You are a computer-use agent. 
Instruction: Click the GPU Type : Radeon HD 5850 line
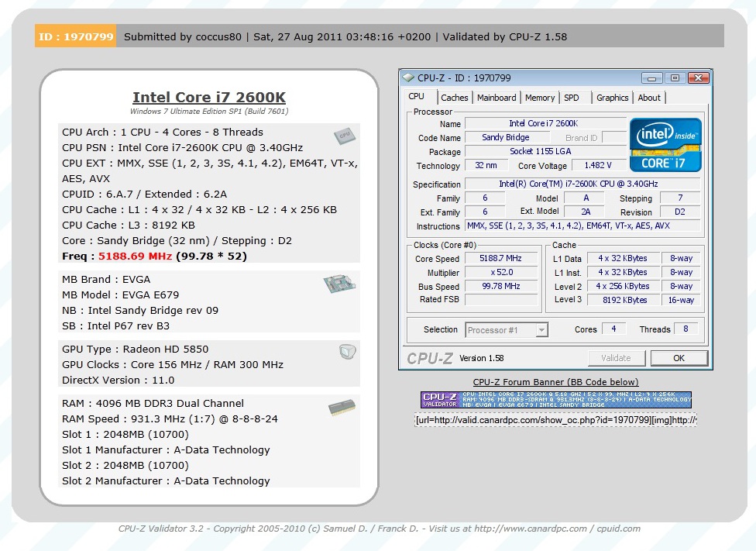(x=135, y=349)
